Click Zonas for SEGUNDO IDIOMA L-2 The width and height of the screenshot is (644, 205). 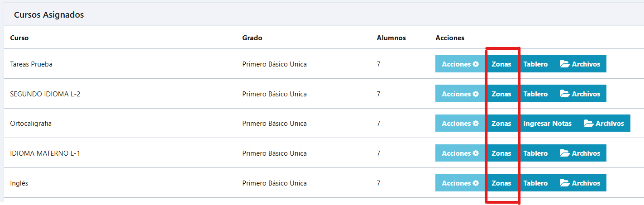coord(501,94)
